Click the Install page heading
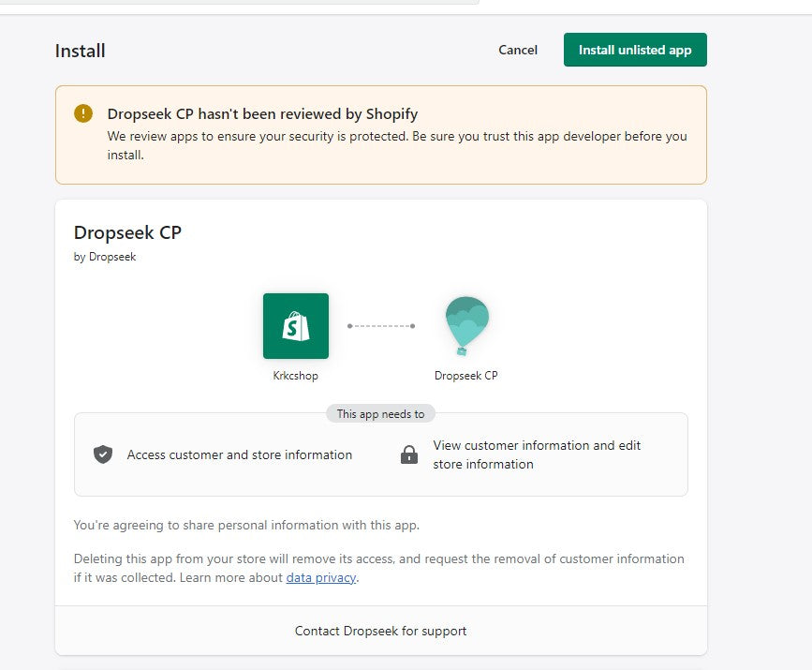Image resolution: width=812 pixels, height=670 pixels. [x=81, y=51]
